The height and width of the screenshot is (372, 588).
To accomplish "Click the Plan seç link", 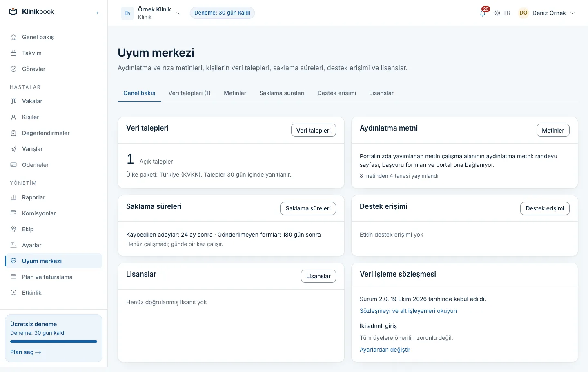I will pyautogui.click(x=26, y=352).
